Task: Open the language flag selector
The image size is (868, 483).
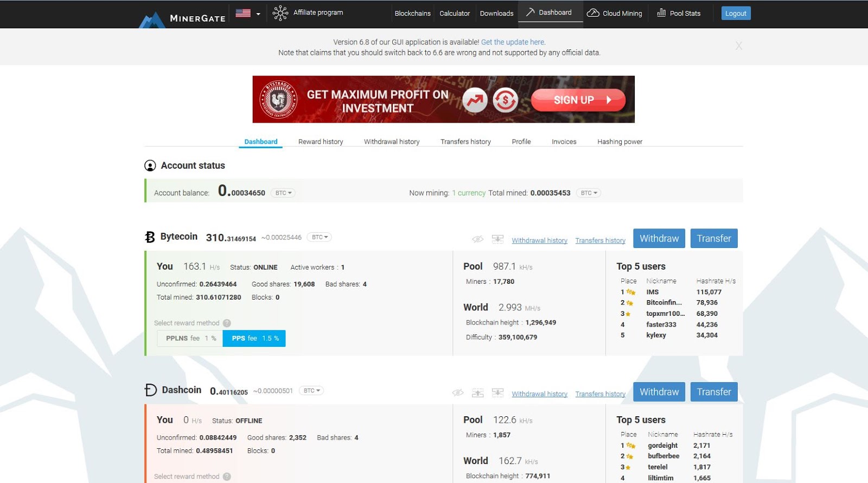Action: click(x=247, y=13)
